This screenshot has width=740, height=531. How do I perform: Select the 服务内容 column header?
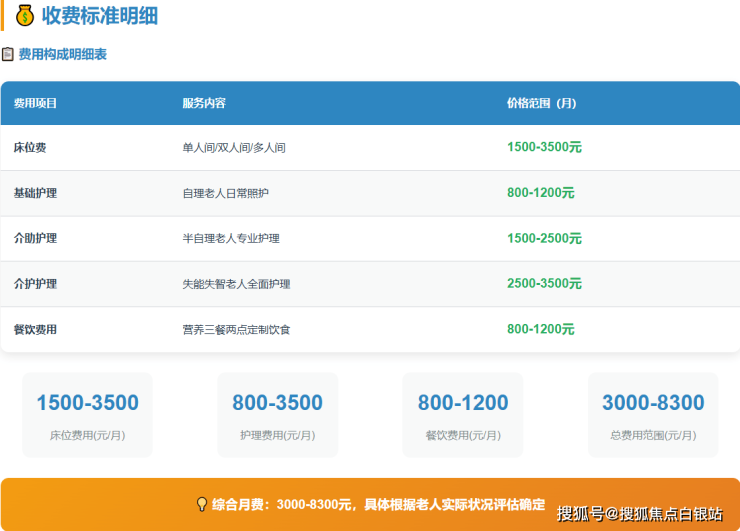[204, 103]
